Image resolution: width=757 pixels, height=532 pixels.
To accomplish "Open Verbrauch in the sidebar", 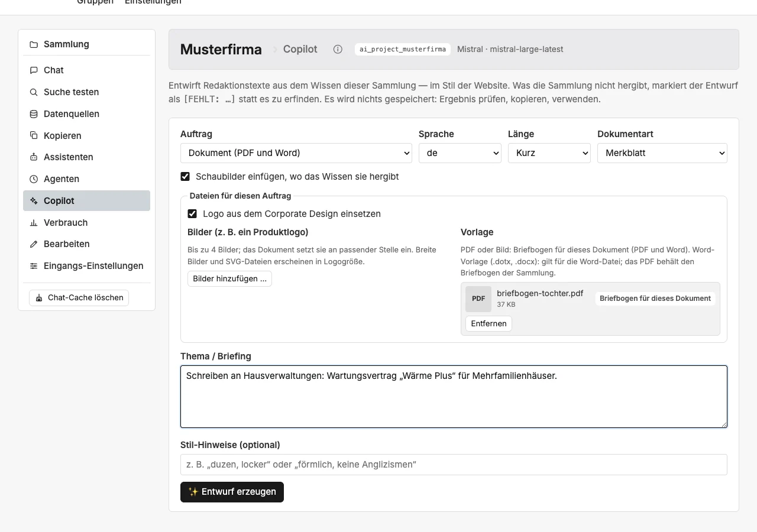I will coord(86,223).
